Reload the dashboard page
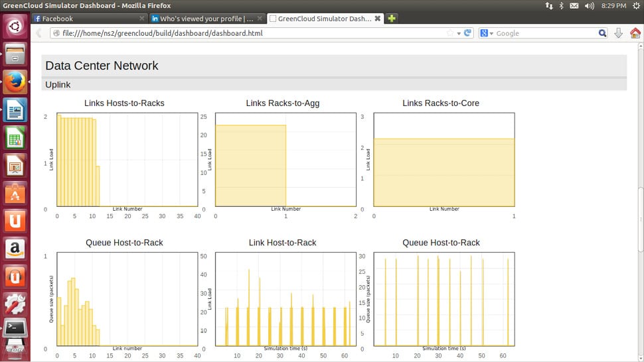The width and height of the screenshot is (644, 362). point(468,33)
